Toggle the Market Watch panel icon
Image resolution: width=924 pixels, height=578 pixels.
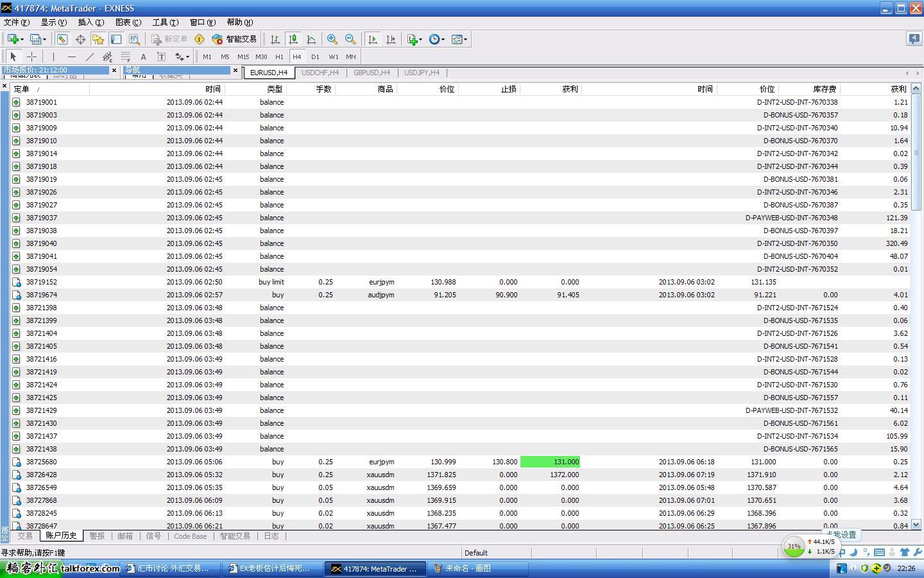pyautogui.click(x=62, y=39)
